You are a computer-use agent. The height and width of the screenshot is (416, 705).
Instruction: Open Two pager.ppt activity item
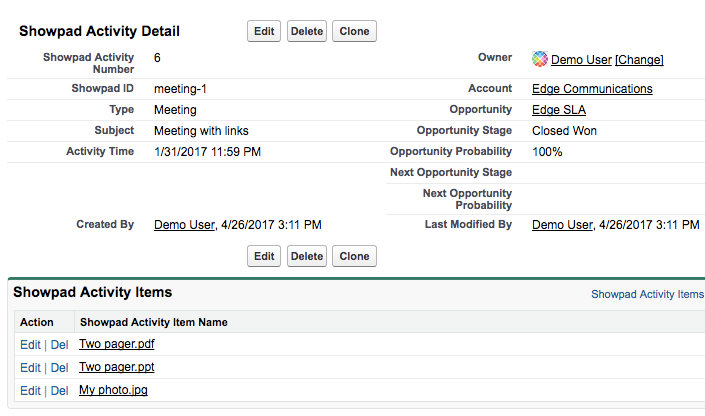click(x=117, y=367)
